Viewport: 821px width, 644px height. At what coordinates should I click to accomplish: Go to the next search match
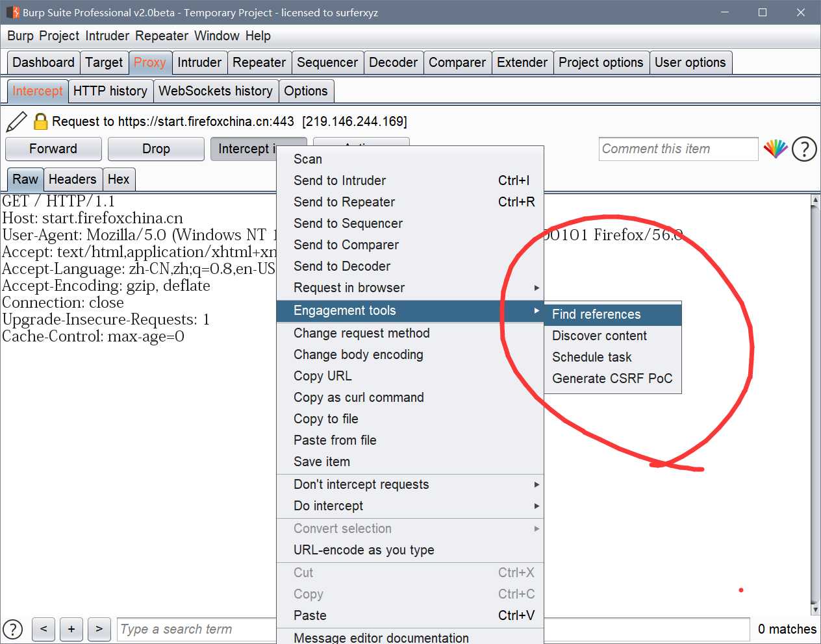pyautogui.click(x=99, y=628)
